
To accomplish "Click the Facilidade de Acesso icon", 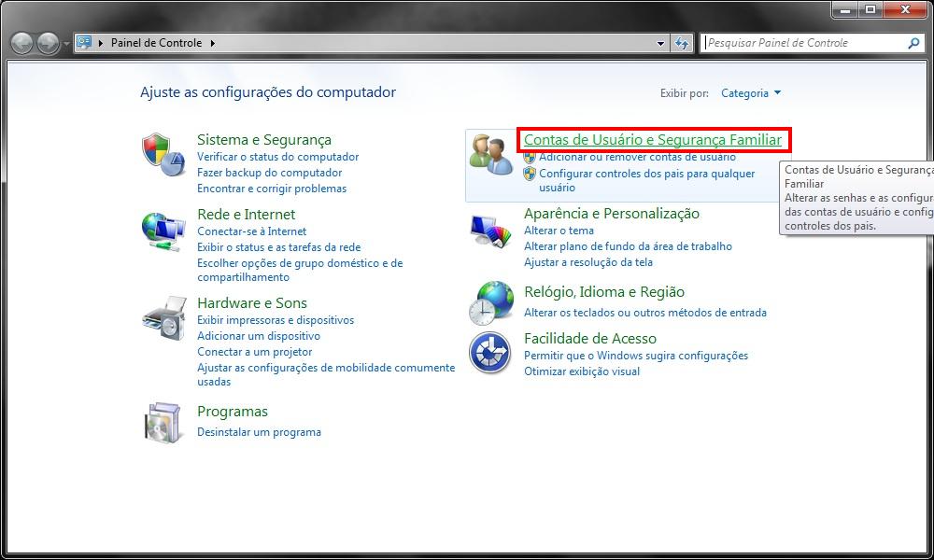I will pyautogui.click(x=489, y=352).
